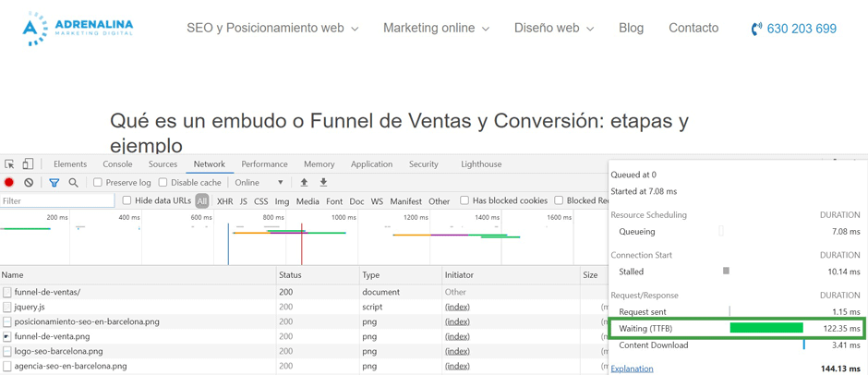Enable the Disable cache checkbox
This screenshot has height=375, width=868.
(163, 182)
